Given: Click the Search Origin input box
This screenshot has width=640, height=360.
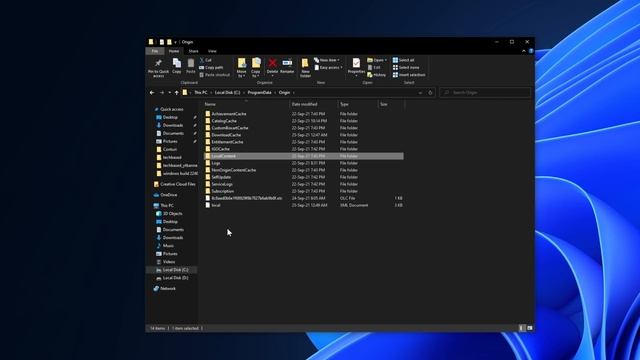Looking at the screenshot, I should point(485,93).
